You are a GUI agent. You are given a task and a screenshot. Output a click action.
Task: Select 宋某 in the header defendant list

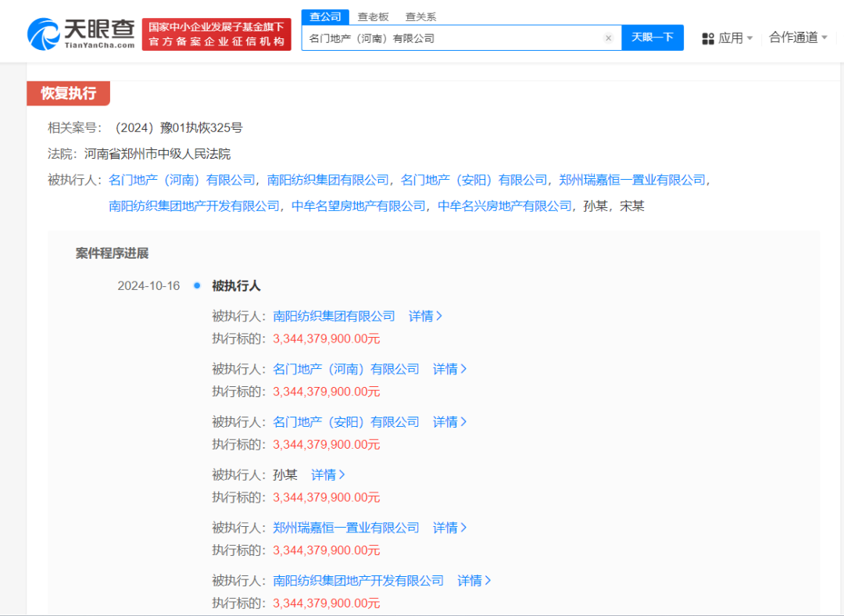click(632, 206)
